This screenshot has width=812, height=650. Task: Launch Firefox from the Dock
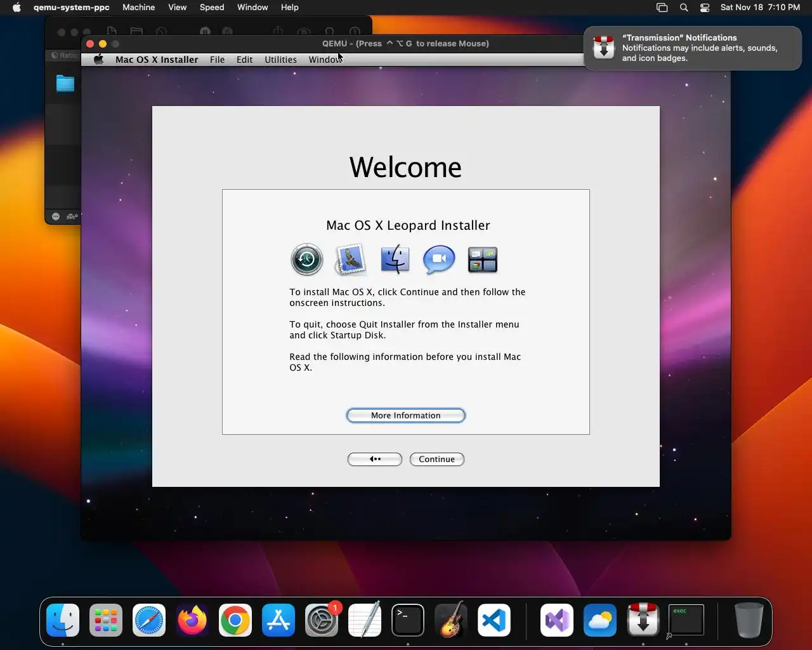click(192, 620)
